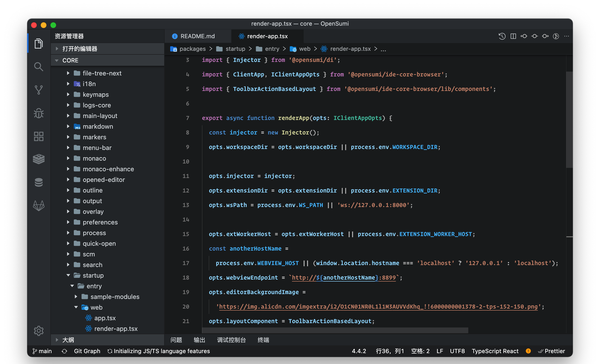The width and height of the screenshot is (600, 364).
Task: Open the editor more actions ellipsis
Action: [x=567, y=36]
